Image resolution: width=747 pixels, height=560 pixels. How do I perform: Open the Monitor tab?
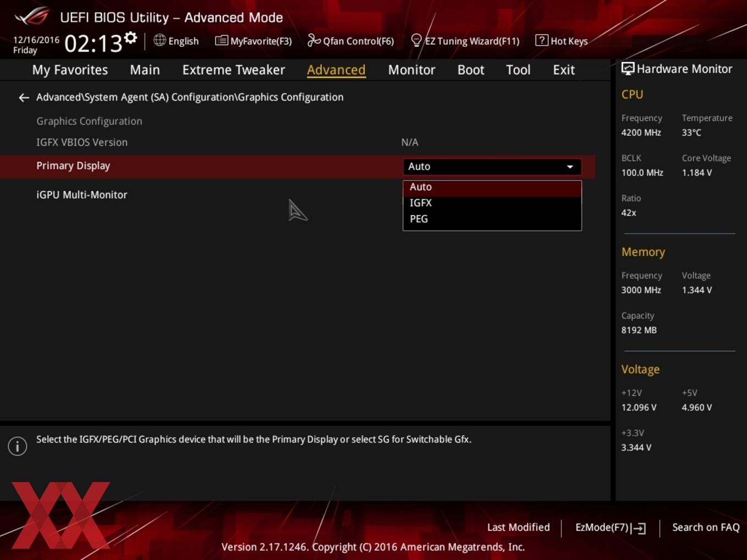411,70
